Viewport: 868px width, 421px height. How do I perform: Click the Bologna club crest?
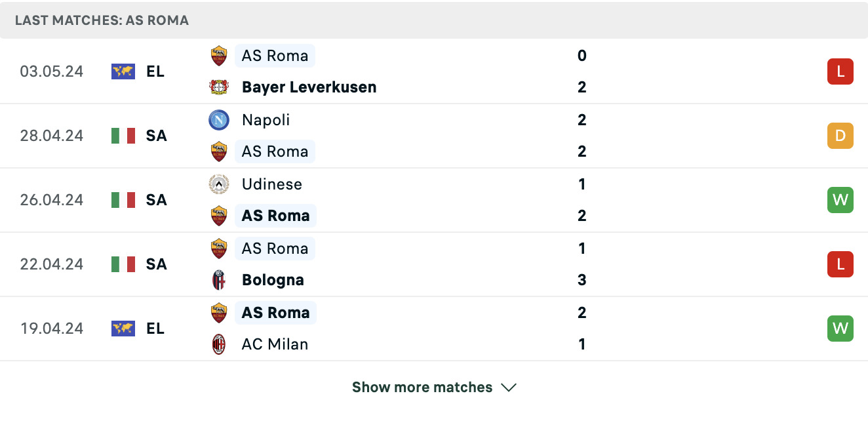[219, 280]
